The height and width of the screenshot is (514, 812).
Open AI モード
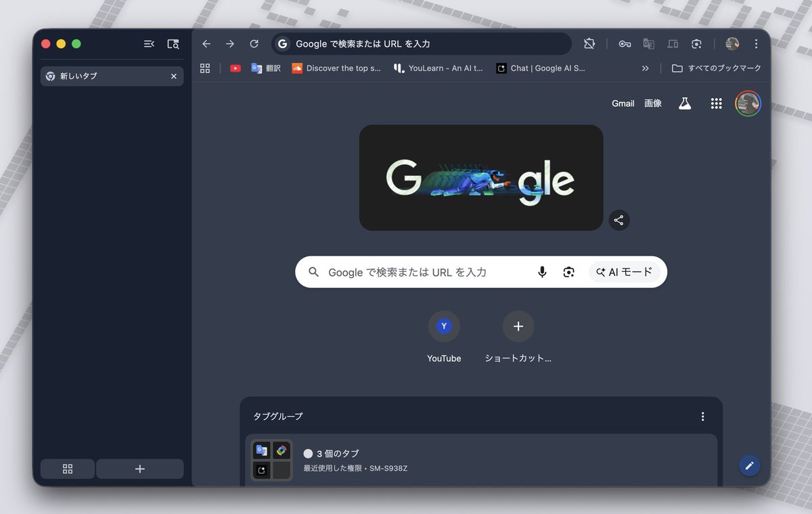625,272
